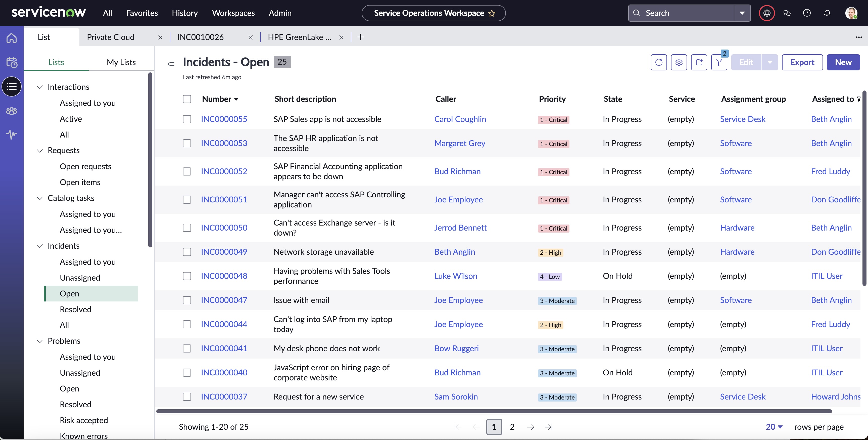Click the vertical table scrollbar
Image resolution: width=868 pixels, height=440 pixels.
(864, 189)
